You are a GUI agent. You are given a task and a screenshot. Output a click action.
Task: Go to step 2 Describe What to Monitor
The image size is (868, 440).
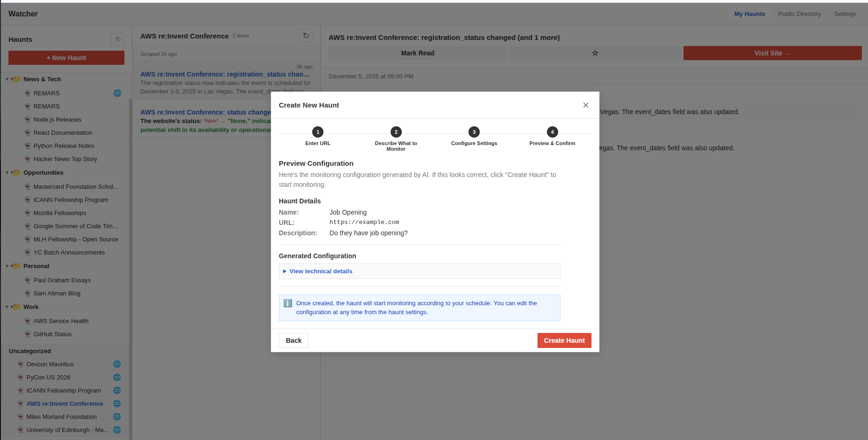click(396, 139)
